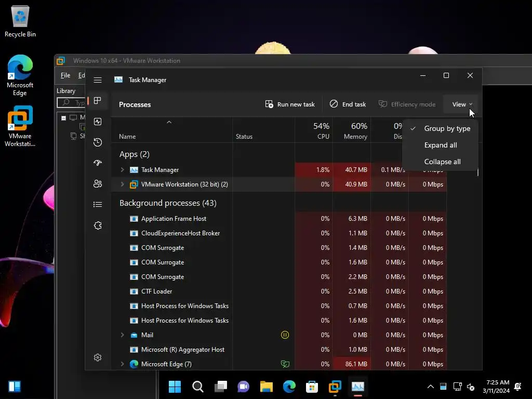532x399 pixels.
Task: Expand the VMware Workstation (32 bit) row
Action: 123,184
